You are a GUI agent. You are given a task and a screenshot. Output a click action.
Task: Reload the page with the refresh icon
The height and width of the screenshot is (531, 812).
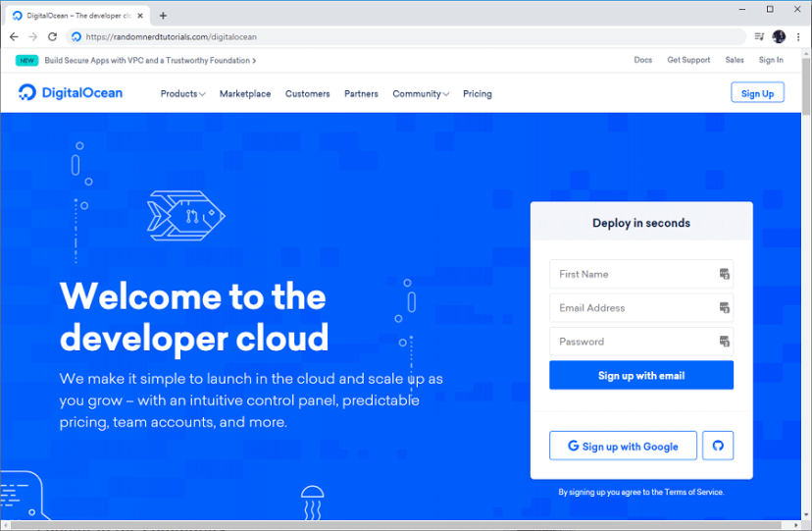click(x=52, y=36)
